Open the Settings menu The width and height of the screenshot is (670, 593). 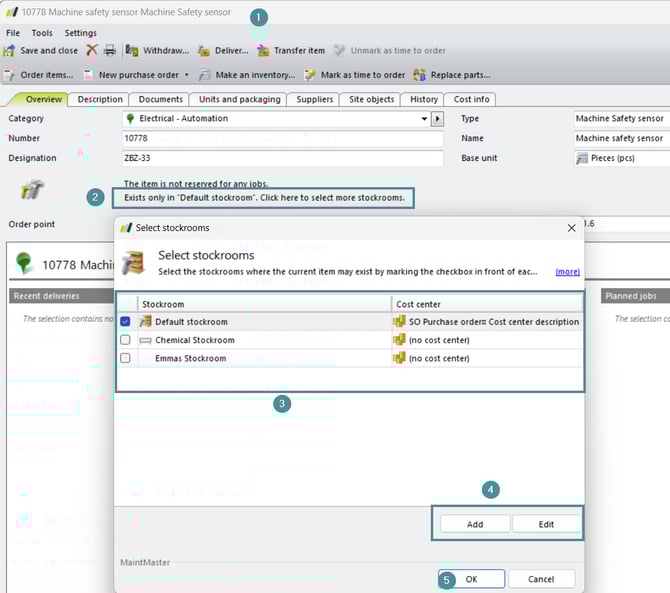[80, 33]
